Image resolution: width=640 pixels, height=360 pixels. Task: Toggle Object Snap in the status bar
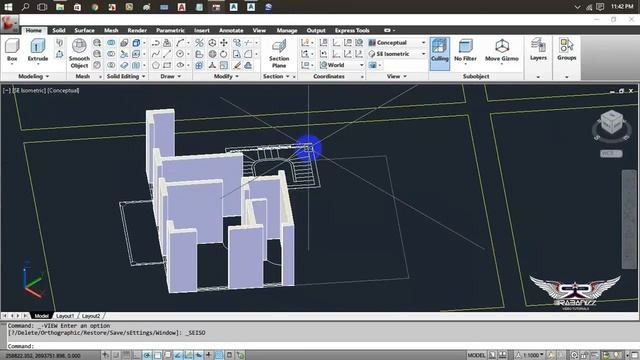coord(157,355)
